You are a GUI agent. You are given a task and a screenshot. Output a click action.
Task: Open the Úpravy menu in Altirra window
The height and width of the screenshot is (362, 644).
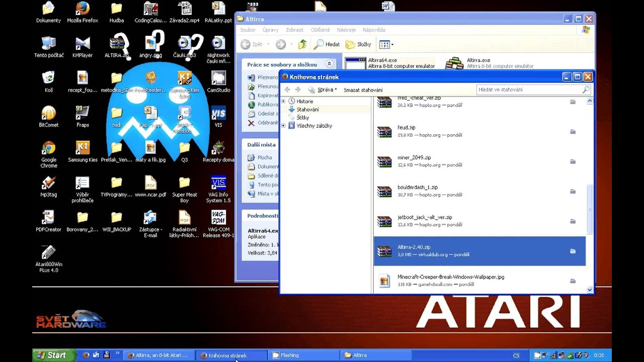(271, 30)
